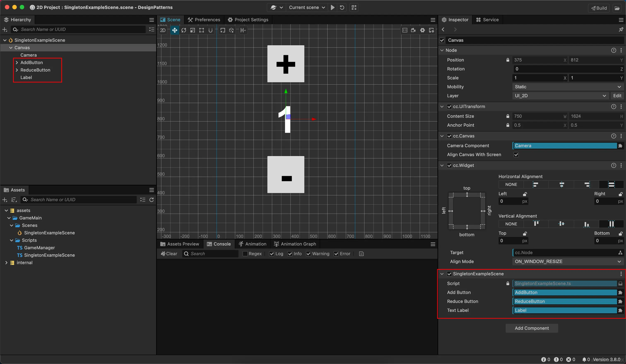Click the Clear console button
Viewport: 626px width, 364px height.
(169, 253)
